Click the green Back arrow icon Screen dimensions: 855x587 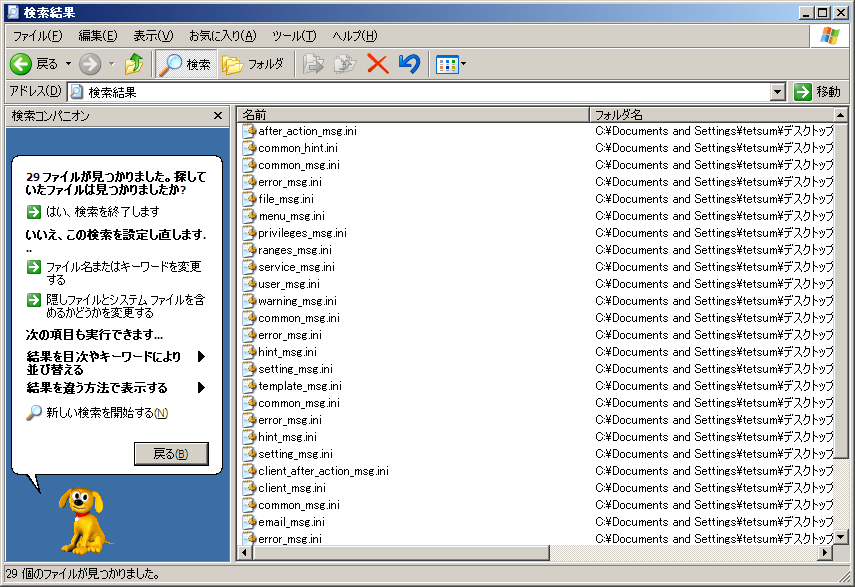(21, 64)
